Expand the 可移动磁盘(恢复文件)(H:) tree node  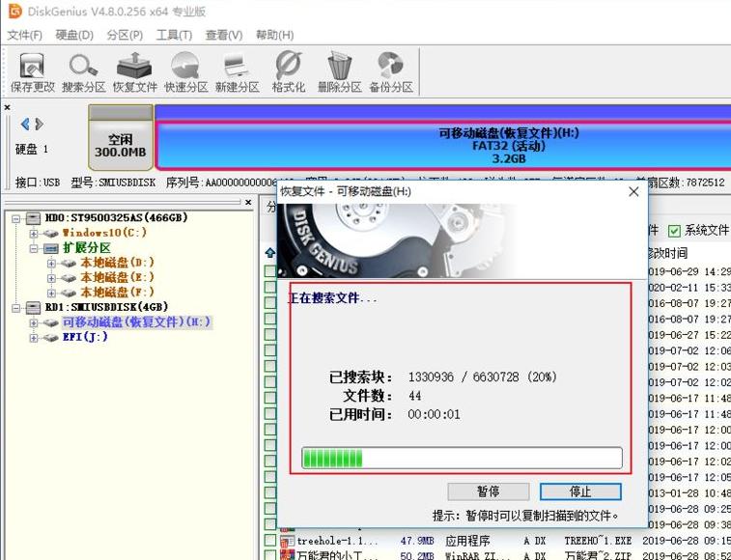point(34,323)
